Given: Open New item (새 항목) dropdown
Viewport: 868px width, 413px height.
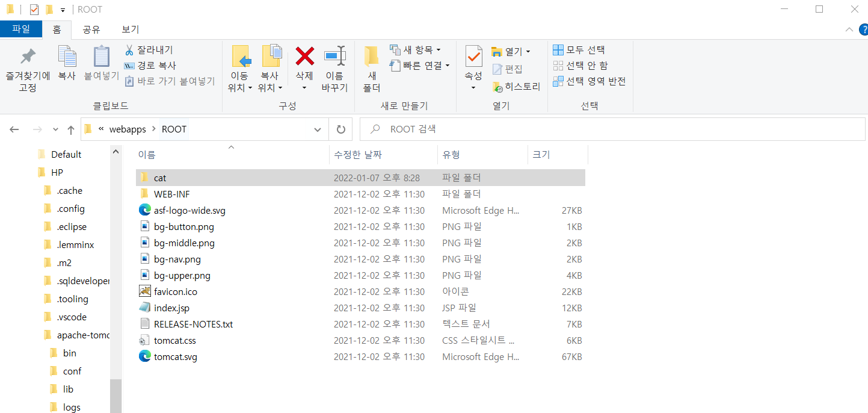Looking at the screenshot, I should click(x=415, y=50).
